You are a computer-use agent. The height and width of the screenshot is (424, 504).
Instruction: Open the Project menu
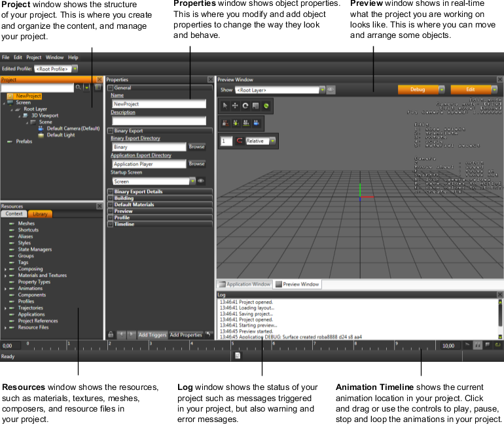(33, 58)
